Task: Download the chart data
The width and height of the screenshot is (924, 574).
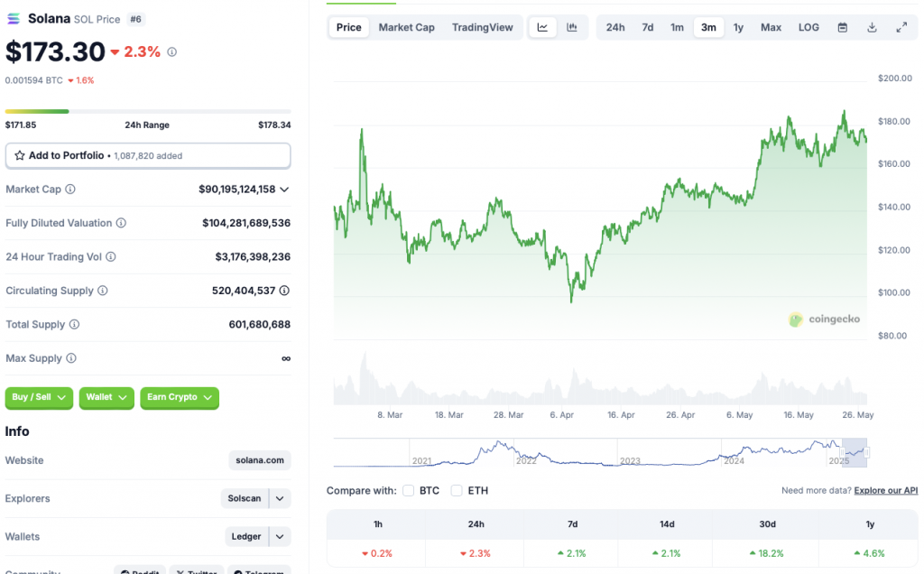Action: point(873,27)
